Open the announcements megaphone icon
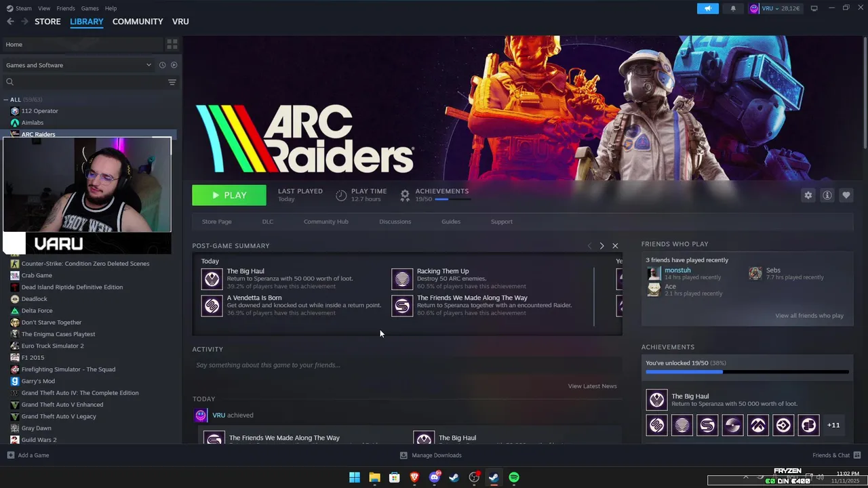This screenshot has height=488, width=868. click(707, 8)
